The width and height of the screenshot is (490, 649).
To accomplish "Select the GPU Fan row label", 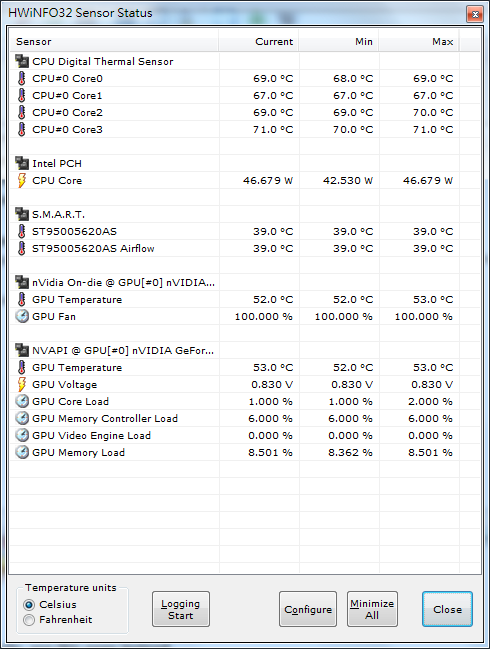I will 54,316.
